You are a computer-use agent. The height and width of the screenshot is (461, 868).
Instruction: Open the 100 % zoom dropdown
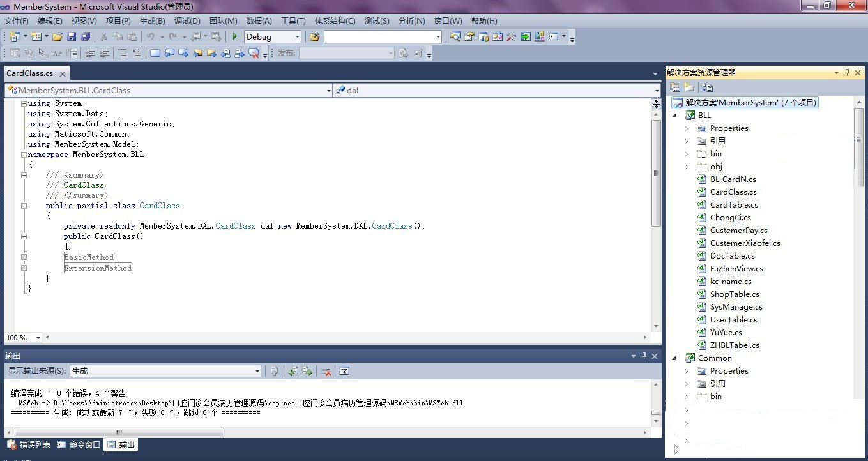click(x=38, y=338)
